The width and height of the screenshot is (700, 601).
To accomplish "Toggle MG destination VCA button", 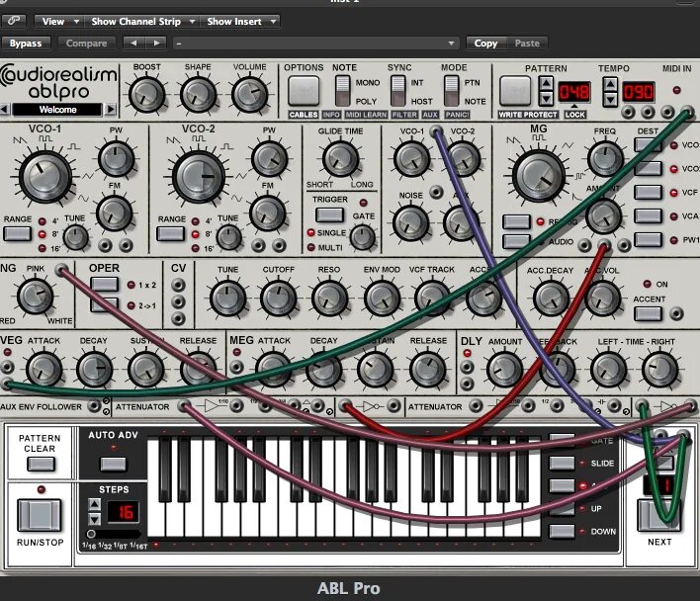I will click(x=649, y=215).
